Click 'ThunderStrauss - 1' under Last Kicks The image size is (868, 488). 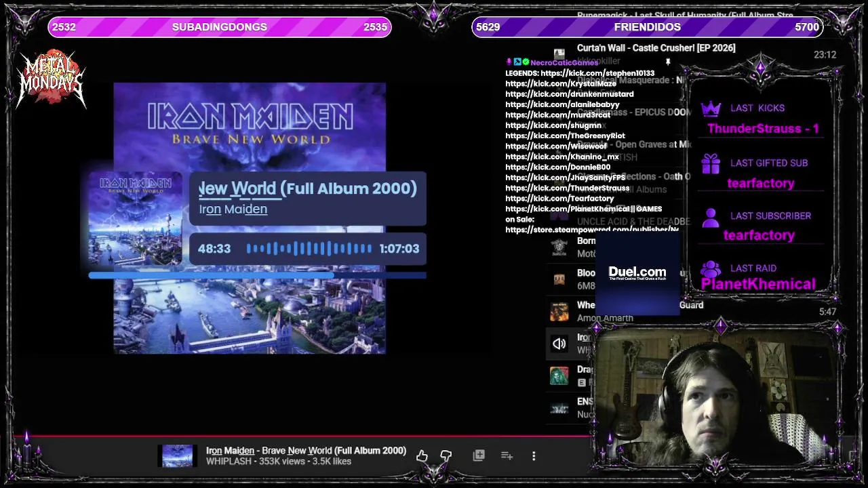click(x=763, y=129)
